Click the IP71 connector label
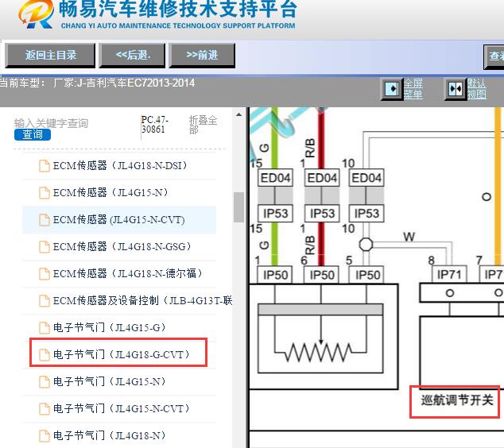Viewport: 504px width, 448px height. (448, 275)
